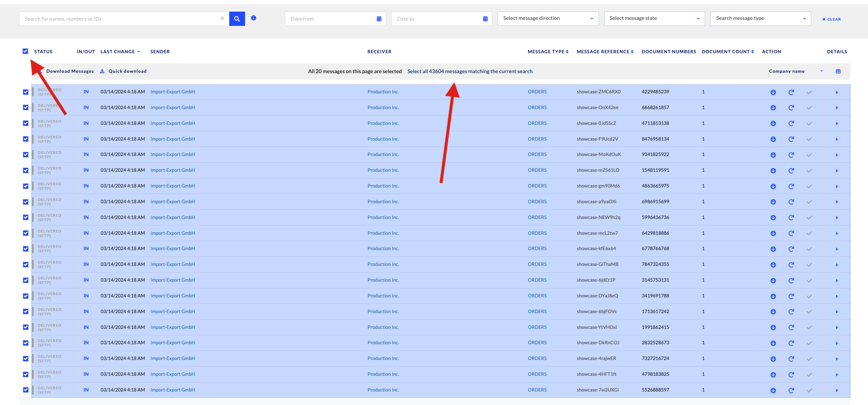Click the checkmark action for showcase-F9Ucd2V
Image resolution: width=868 pixels, height=405 pixels.
[809, 139]
